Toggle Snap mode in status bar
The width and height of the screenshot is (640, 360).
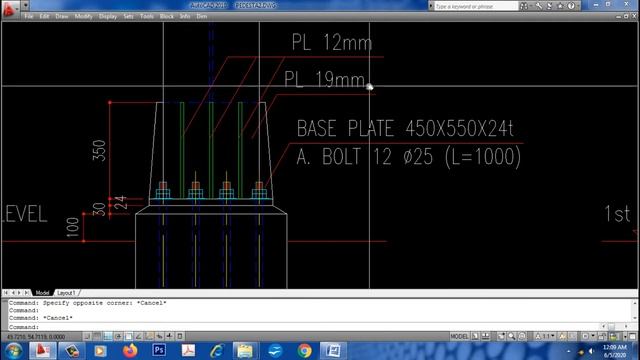87,336
